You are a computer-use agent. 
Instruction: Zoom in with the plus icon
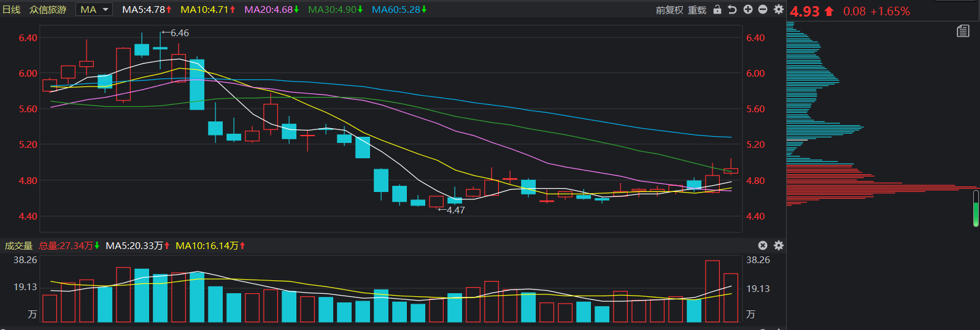click(x=748, y=10)
